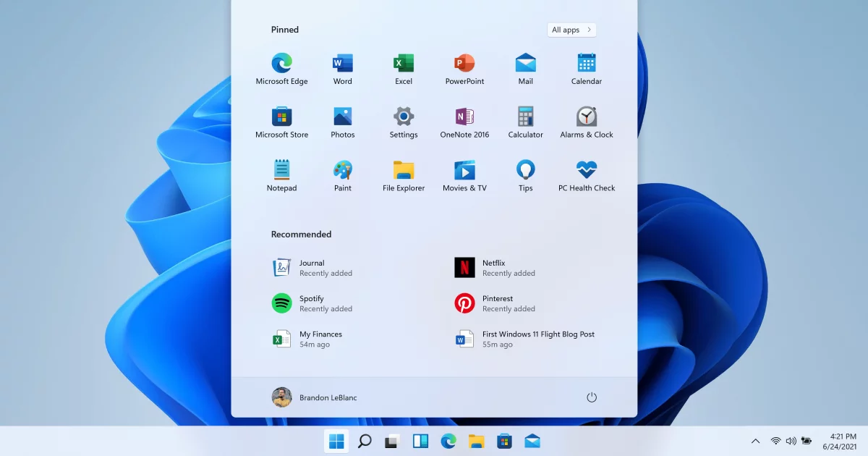The image size is (868, 456).
Task: Open the Paint app icon
Action: click(342, 171)
